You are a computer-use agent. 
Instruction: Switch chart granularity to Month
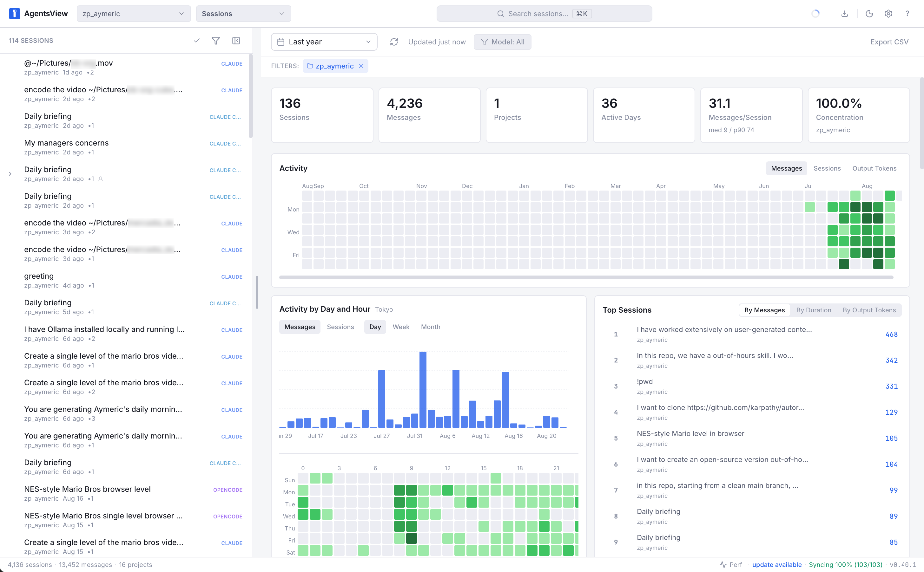click(x=430, y=327)
